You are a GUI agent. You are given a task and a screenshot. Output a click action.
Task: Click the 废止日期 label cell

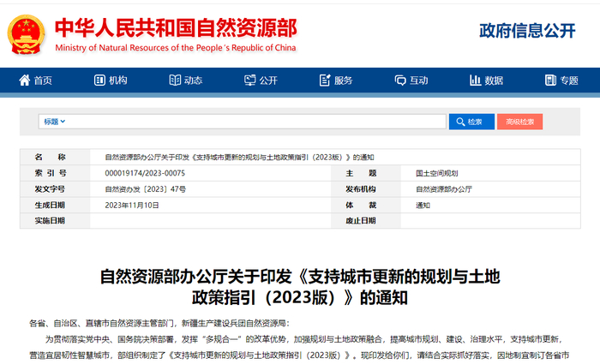pyautogui.click(x=366, y=221)
